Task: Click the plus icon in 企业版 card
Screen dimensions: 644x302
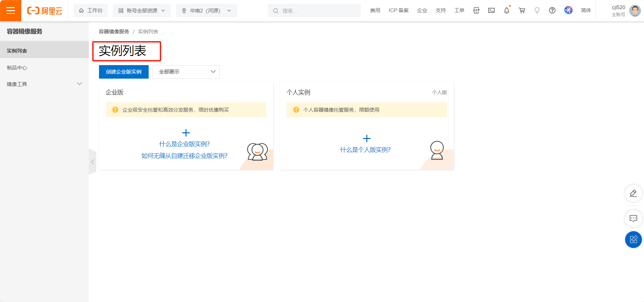Action: [186, 133]
